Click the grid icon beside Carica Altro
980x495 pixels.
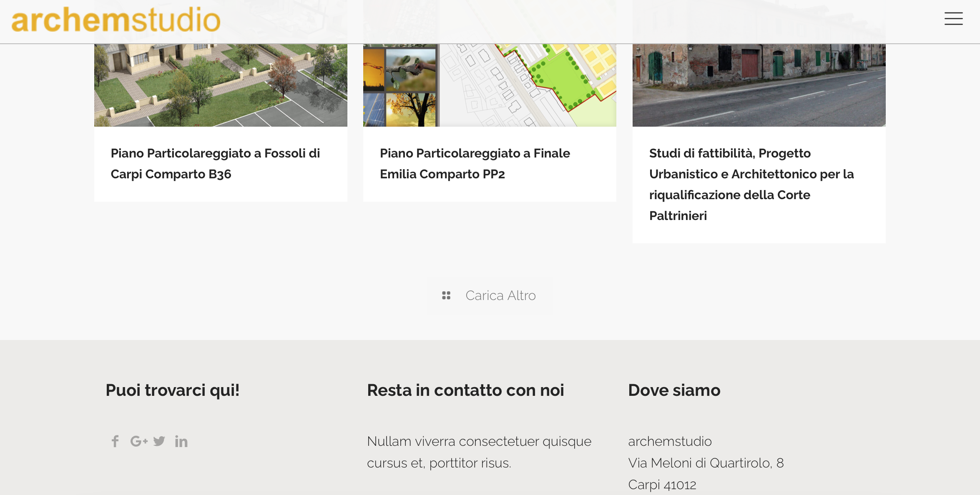pos(446,295)
